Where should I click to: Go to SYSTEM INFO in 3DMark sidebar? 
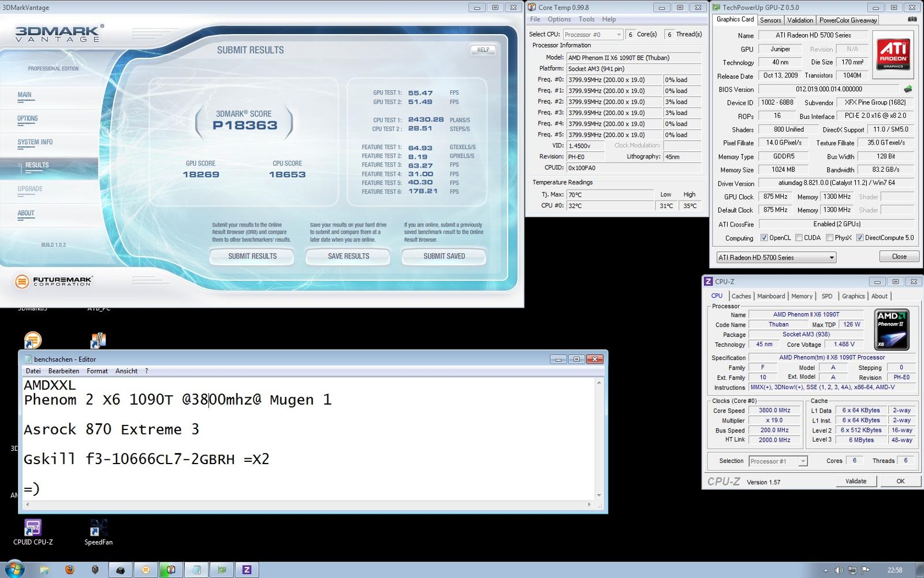tap(35, 142)
